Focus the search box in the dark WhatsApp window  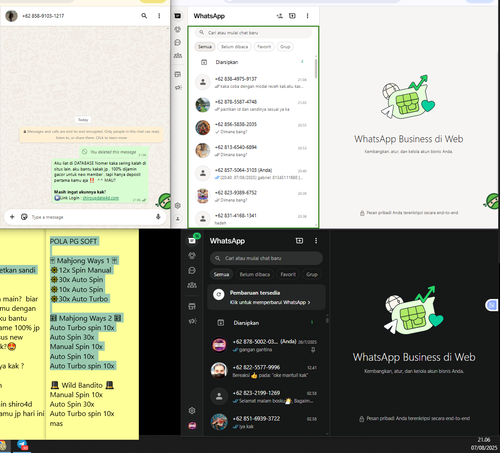pos(266,258)
